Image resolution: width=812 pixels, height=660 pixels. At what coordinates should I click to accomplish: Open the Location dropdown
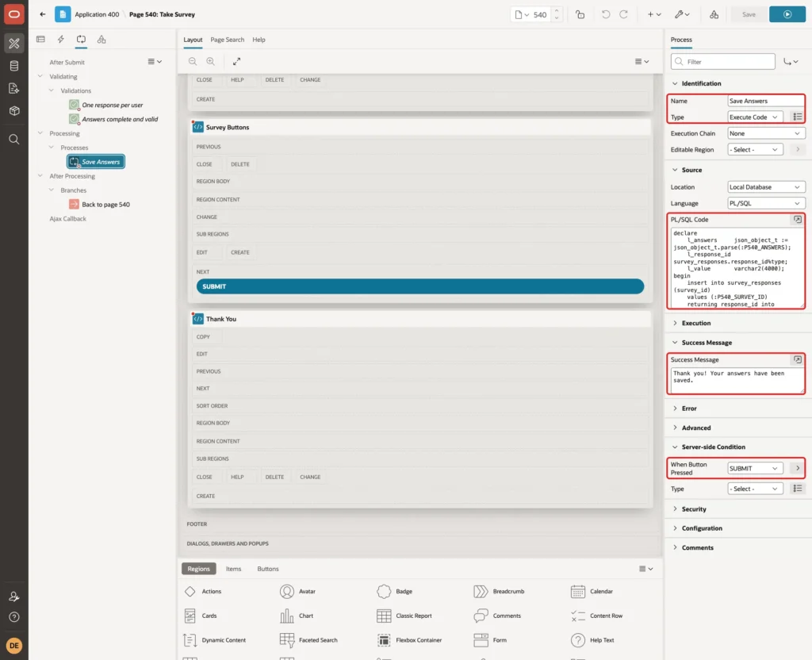pyautogui.click(x=766, y=187)
